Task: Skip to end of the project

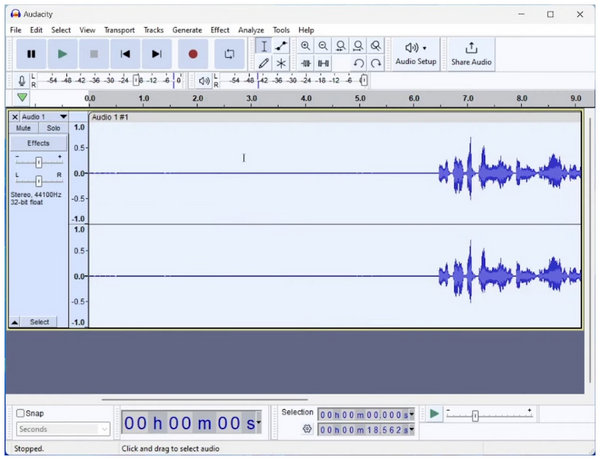Action: [157, 54]
